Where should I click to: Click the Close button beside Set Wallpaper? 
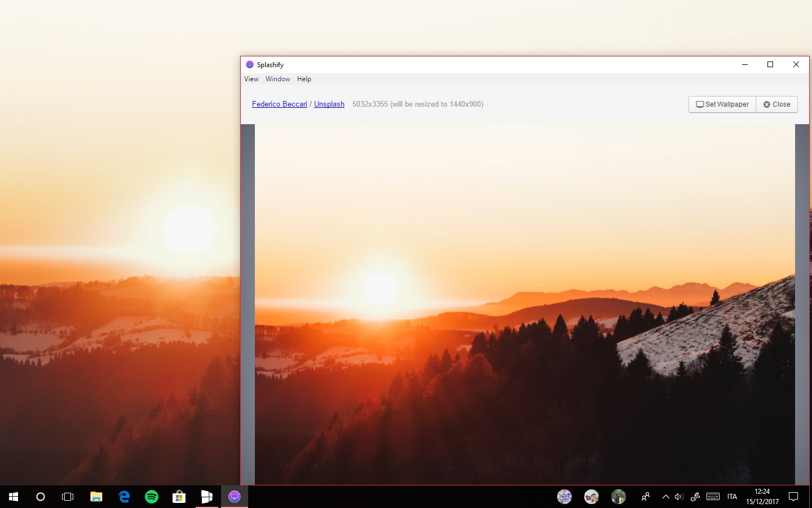click(776, 104)
